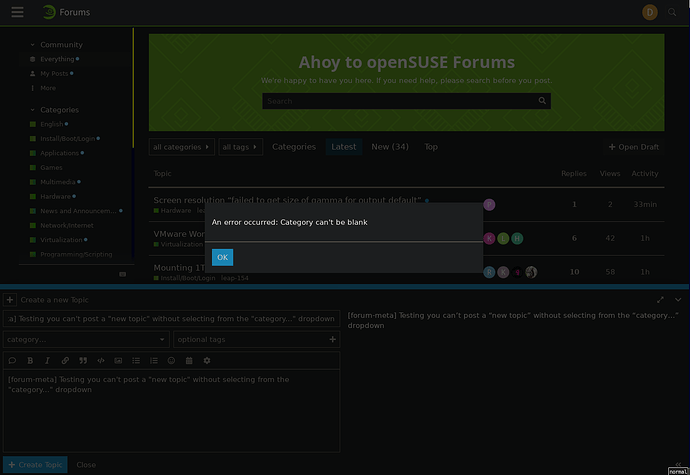690x475 pixels.
Task: Open the Programming/Scripting category
Action: click(x=76, y=254)
